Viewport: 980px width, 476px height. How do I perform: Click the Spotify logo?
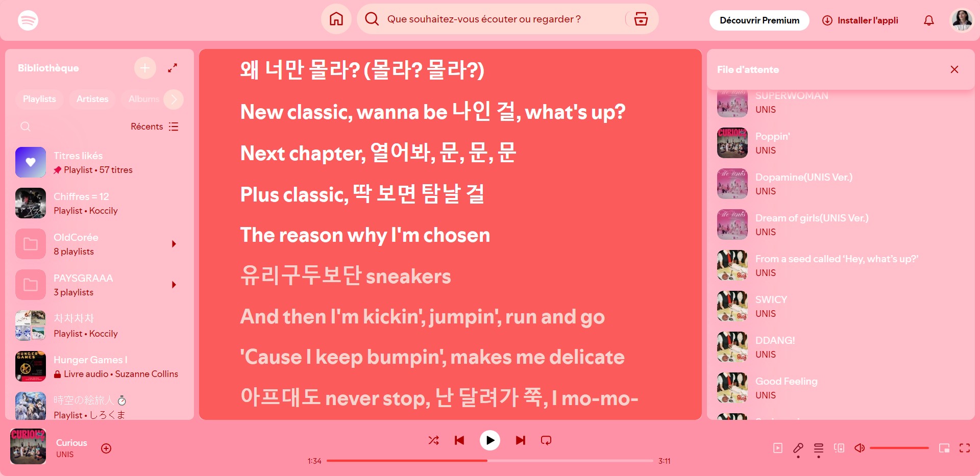[x=28, y=20]
